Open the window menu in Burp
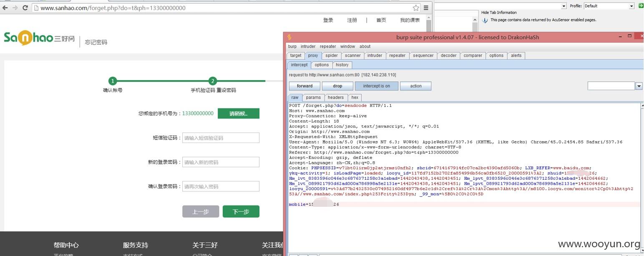The image size is (644, 256). click(347, 47)
